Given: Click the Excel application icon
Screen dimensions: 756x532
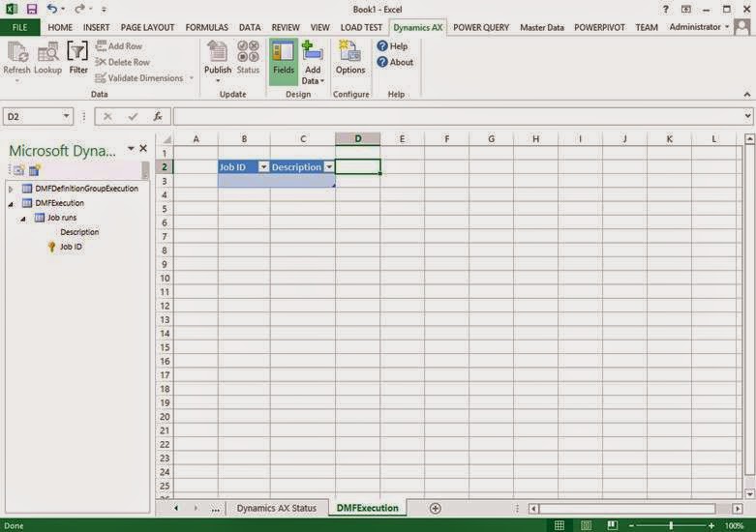Looking at the screenshot, I should (11, 9).
